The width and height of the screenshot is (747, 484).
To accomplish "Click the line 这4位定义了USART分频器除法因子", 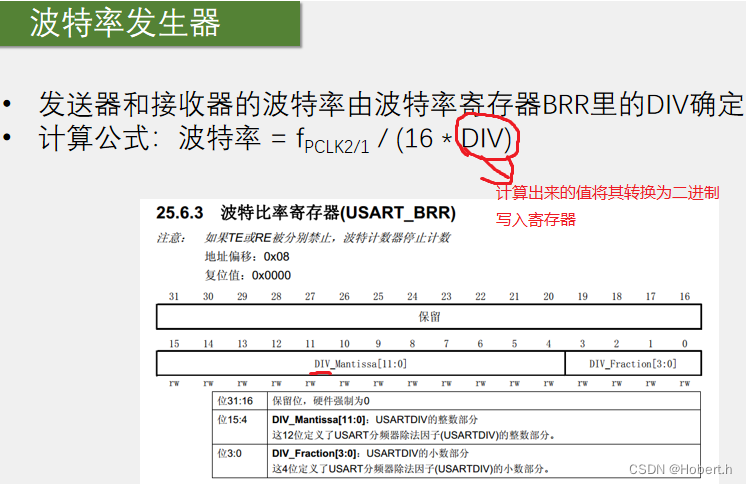I will point(410,469).
